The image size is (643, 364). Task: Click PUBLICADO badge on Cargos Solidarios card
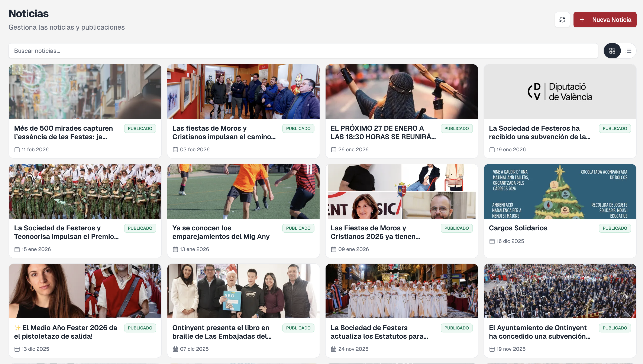[x=615, y=228]
